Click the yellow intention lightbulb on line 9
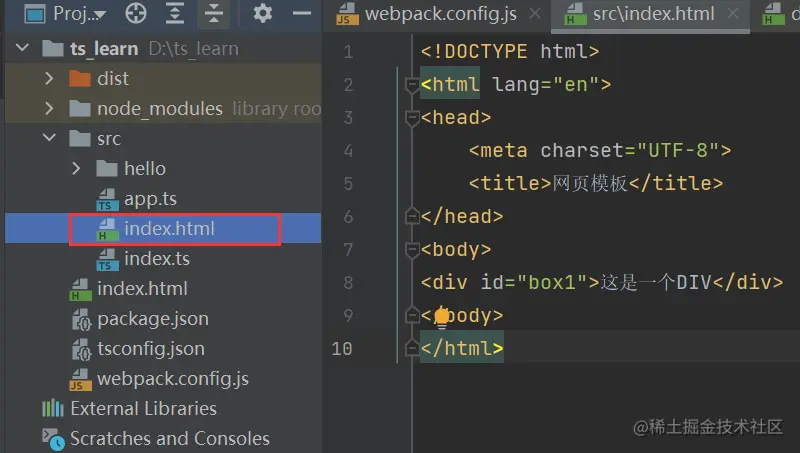This screenshot has height=453, width=800. click(442, 318)
